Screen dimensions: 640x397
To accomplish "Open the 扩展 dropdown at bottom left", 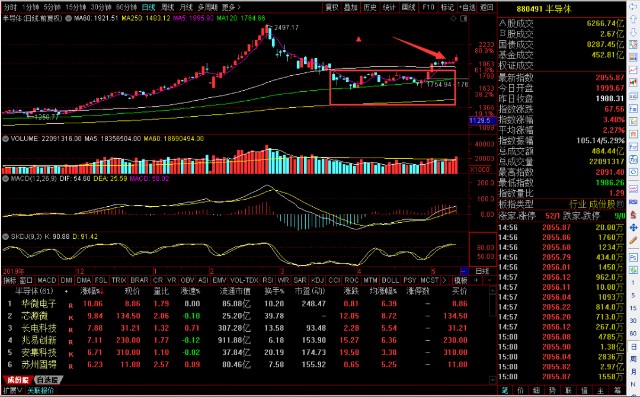I will (x=13, y=390).
